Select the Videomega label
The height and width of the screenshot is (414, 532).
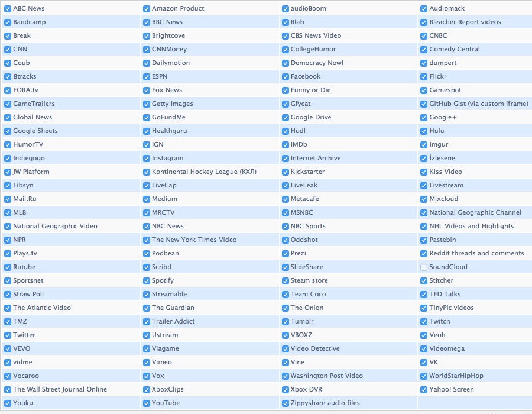pos(447,348)
